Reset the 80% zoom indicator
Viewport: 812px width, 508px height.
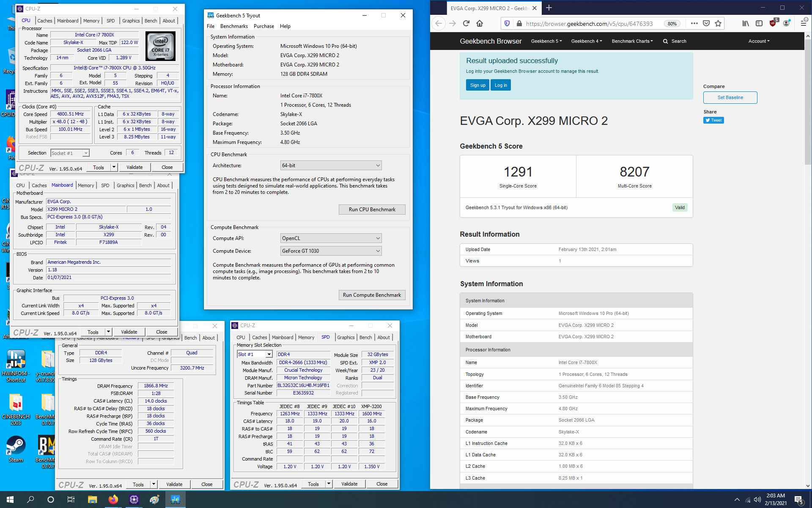[672, 24]
